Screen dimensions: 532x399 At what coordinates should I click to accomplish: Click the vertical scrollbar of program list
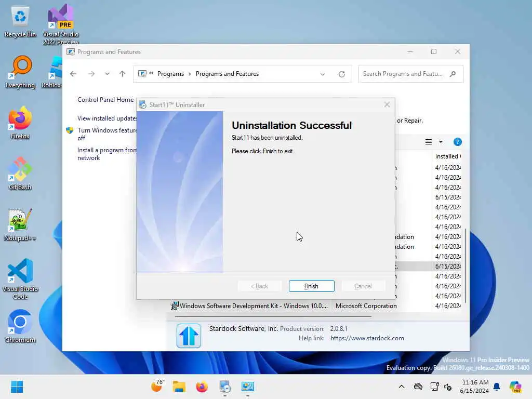pyautogui.click(x=465, y=264)
